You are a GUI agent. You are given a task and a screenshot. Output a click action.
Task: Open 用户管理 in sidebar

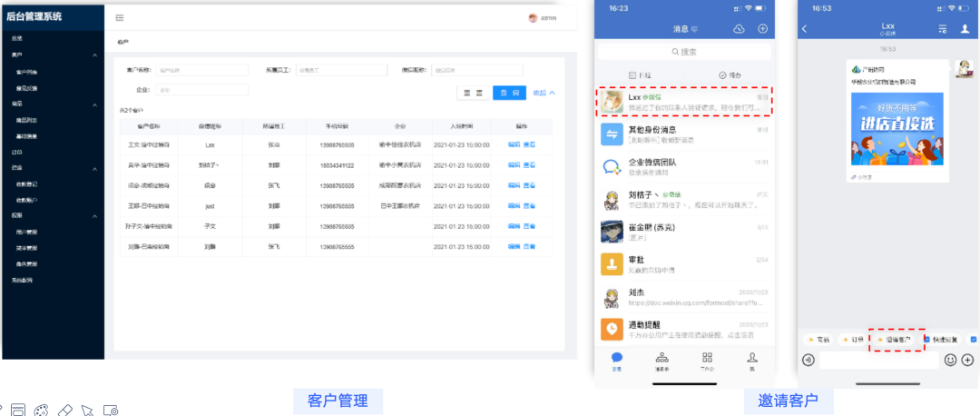point(27,232)
